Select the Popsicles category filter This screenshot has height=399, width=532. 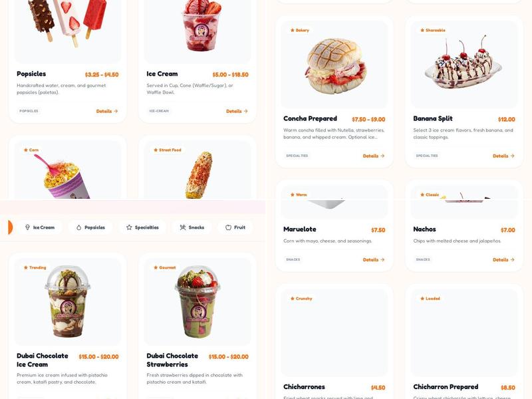point(90,227)
